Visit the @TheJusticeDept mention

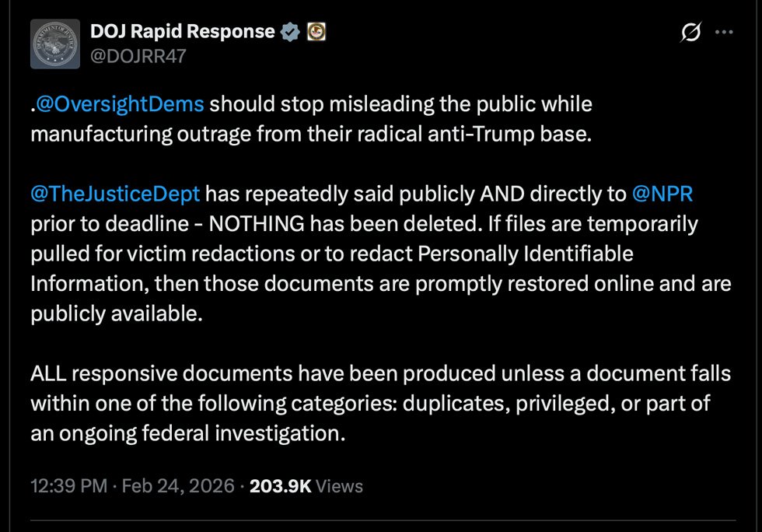(115, 194)
